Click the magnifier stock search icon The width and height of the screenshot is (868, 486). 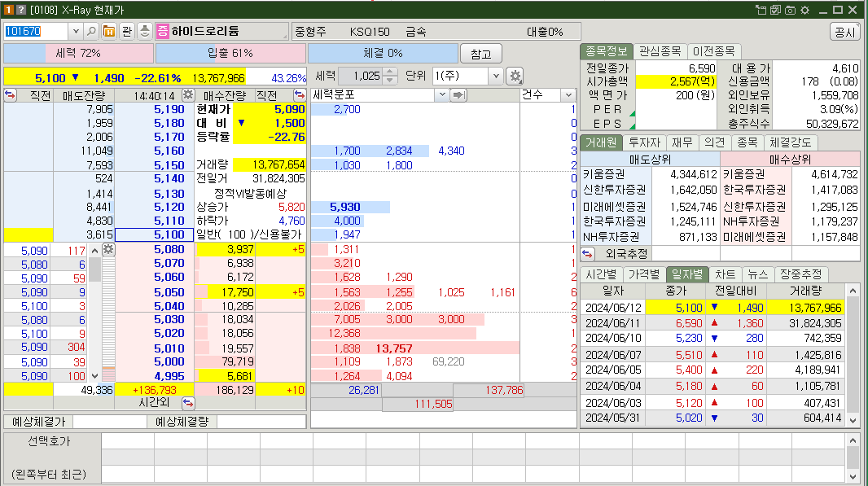click(x=92, y=31)
